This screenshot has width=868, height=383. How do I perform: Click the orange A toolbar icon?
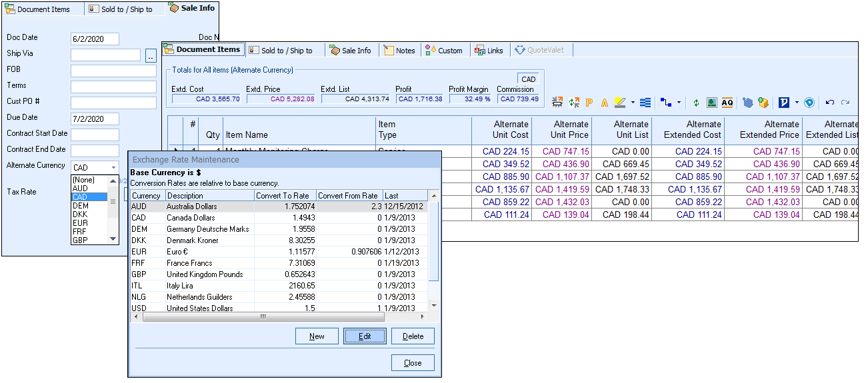[605, 103]
